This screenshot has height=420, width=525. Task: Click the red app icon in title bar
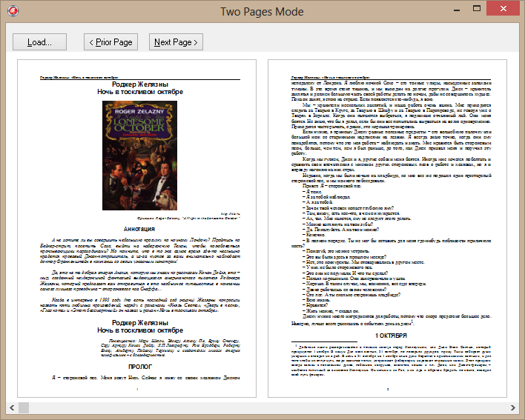pos(13,11)
